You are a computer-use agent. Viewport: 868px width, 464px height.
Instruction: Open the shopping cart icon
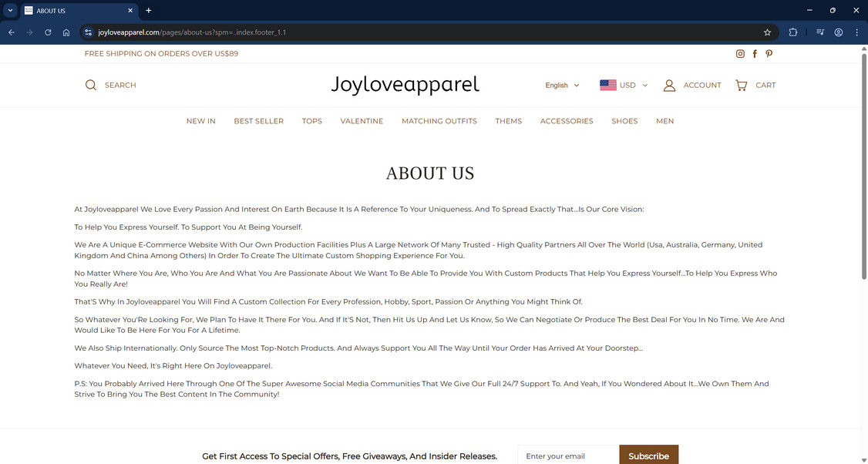742,86
